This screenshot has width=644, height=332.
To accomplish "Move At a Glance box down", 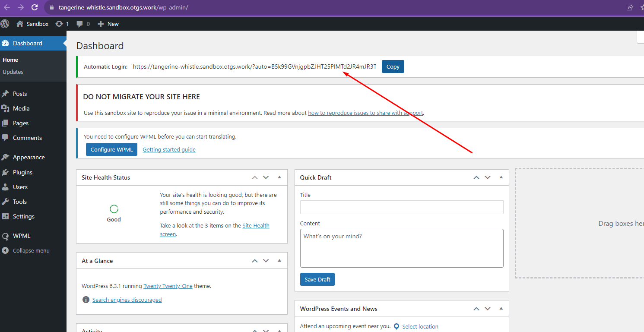I will pos(266,261).
